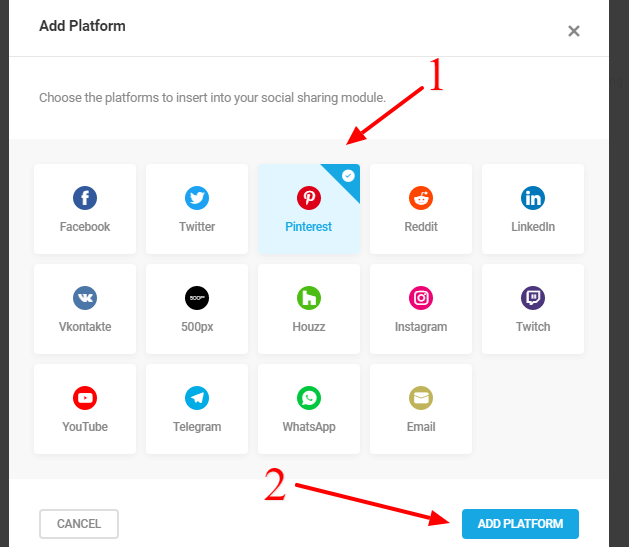Screen dimensions: 629x547
Task: Click the 'Choose the platforms' instruction text
Action: point(212,98)
